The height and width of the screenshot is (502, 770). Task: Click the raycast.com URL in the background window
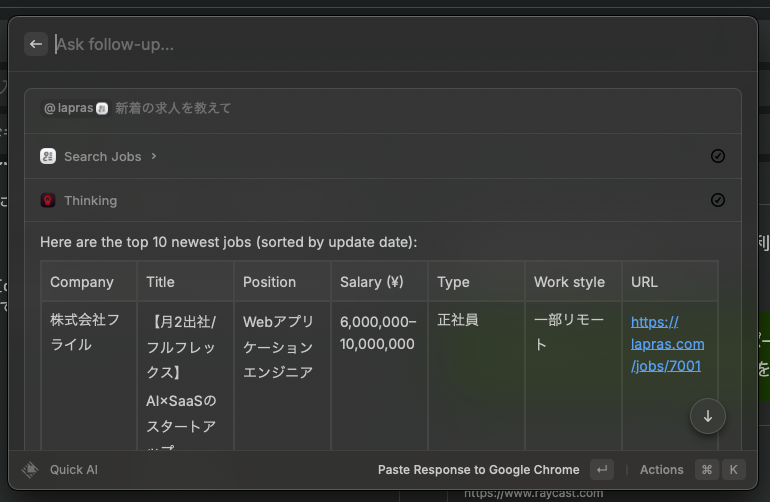tap(533, 494)
